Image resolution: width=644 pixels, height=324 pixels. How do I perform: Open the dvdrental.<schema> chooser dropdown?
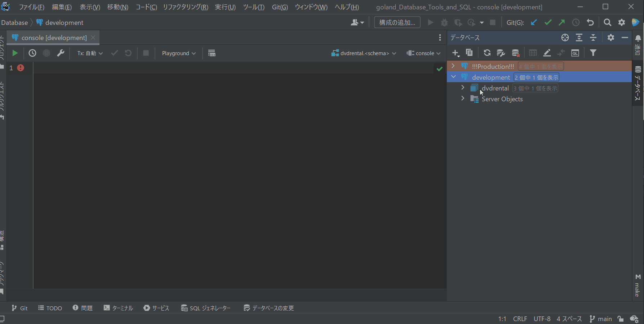(x=364, y=53)
